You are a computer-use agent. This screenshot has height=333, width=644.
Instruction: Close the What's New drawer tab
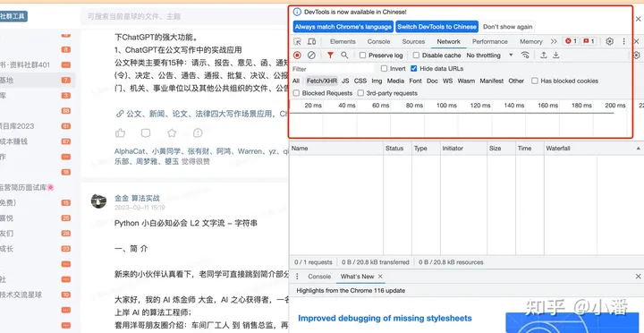point(380,277)
